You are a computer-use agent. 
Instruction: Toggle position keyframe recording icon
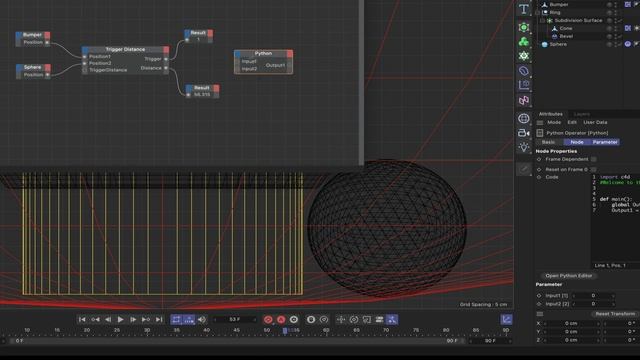(341, 320)
